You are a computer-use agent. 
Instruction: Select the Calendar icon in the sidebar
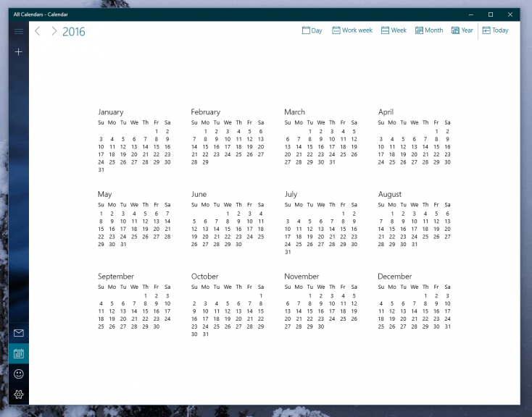click(19, 353)
